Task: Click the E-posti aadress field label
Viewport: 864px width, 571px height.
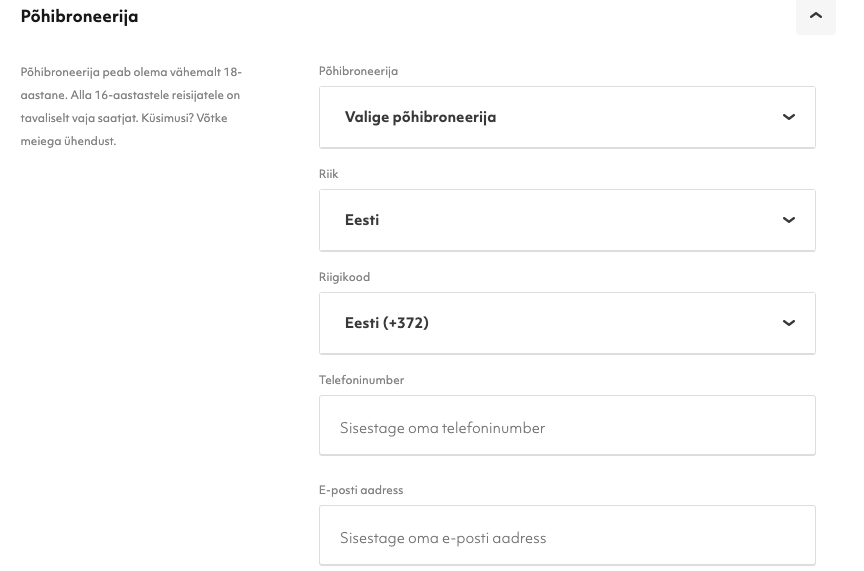Action: [361, 490]
